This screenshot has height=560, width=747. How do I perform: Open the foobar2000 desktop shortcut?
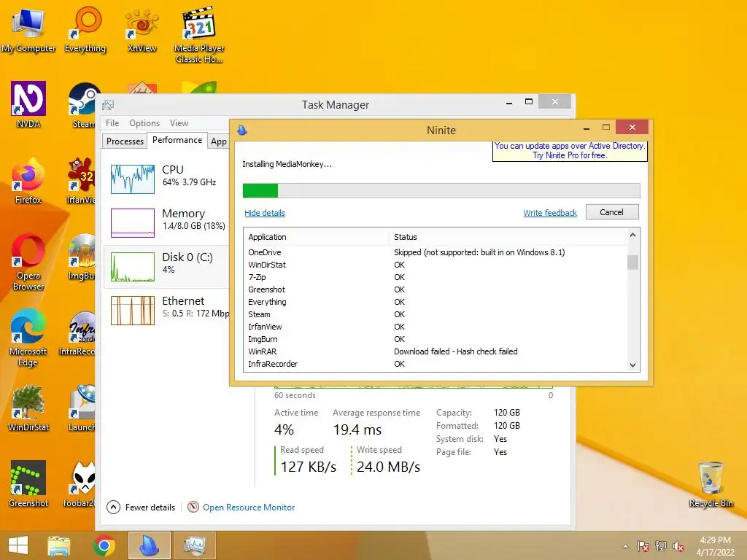point(79,484)
